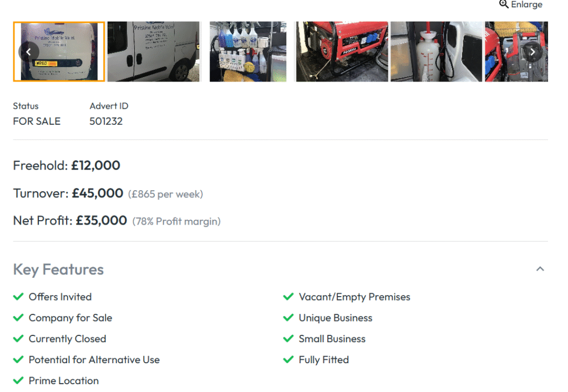Select the red generator photo thumbnail
The image size is (568, 392).
pyautogui.click(x=341, y=52)
